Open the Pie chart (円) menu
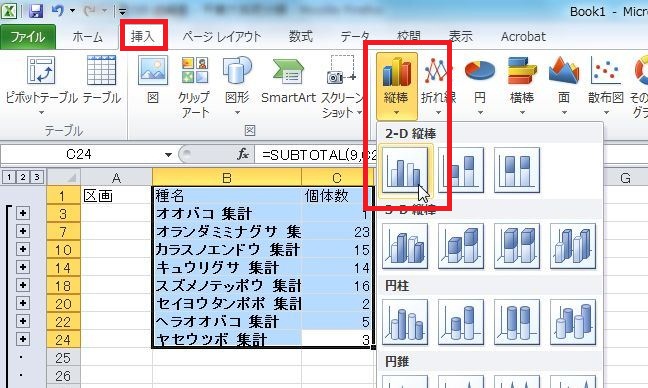This screenshot has height=388, width=648. pos(480,86)
